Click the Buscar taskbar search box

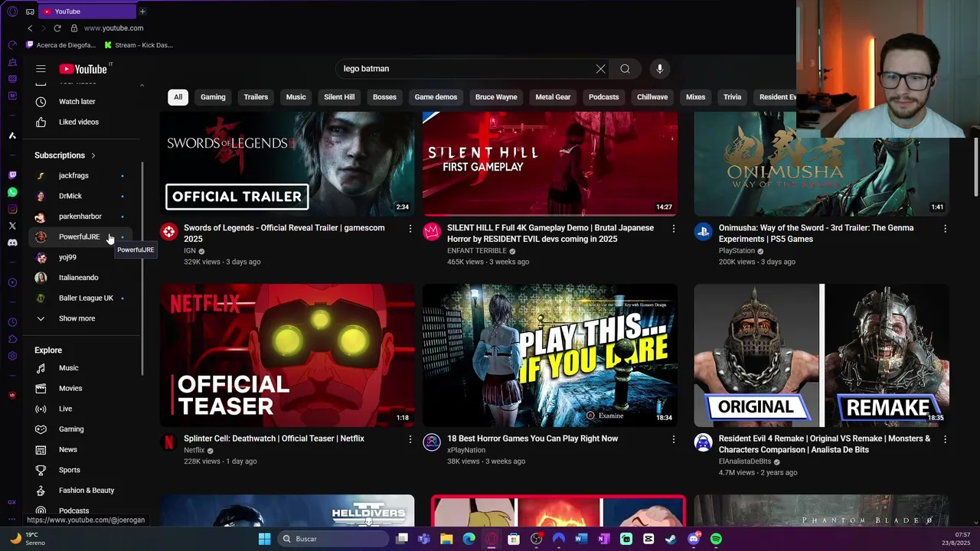333,539
